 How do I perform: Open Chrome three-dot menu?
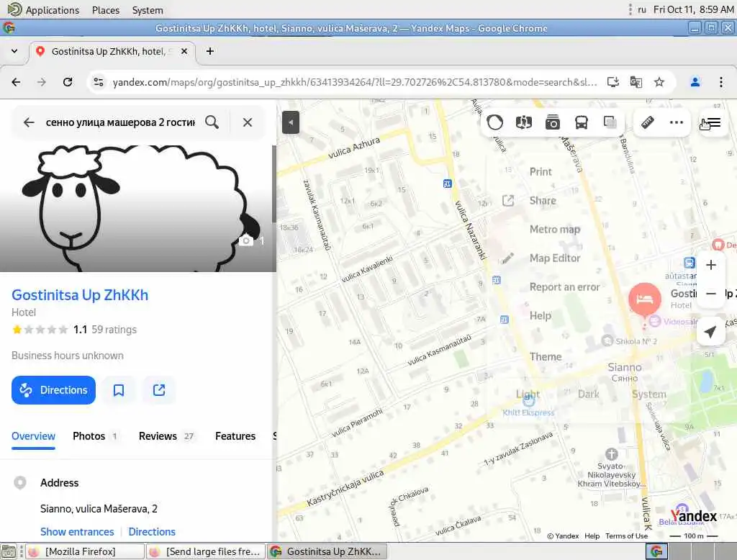pos(721,82)
